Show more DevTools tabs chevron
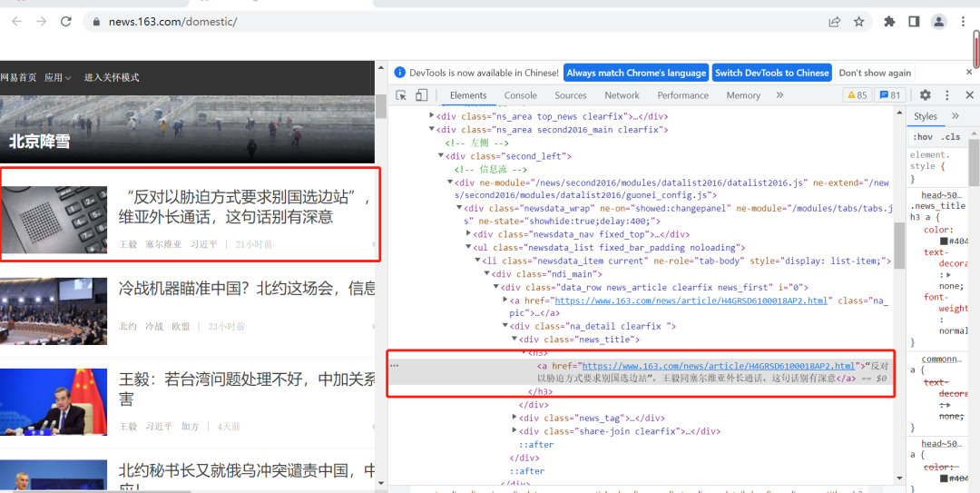 [779, 95]
